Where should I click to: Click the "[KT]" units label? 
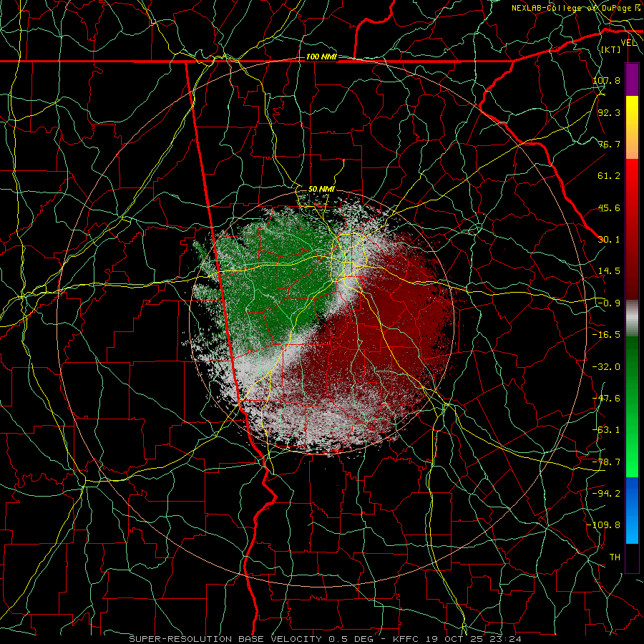click(610, 49)
